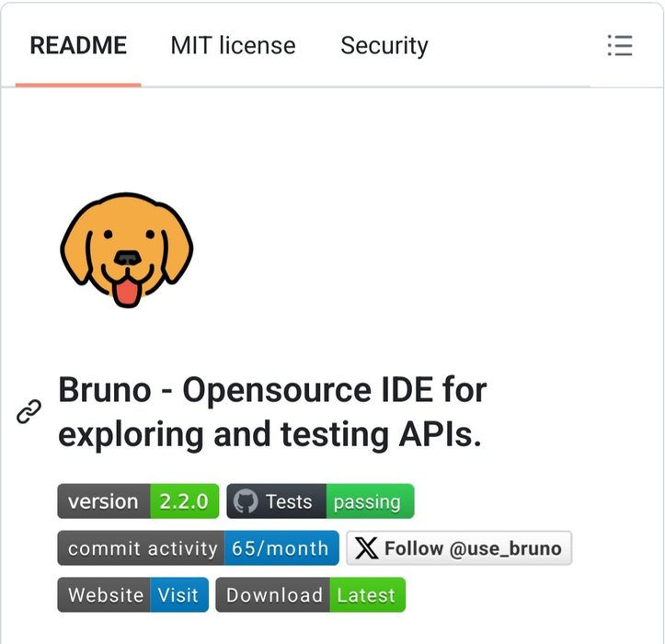Click the Bruno dog logo image
Viewport: 665px width, 644px height.
[x=127, y=249]
